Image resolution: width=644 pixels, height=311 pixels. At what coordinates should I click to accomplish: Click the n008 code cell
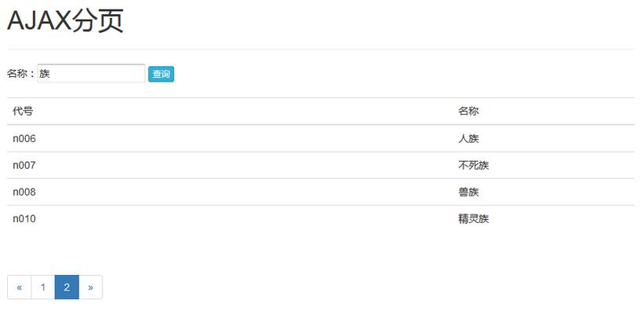coord(24,192)
